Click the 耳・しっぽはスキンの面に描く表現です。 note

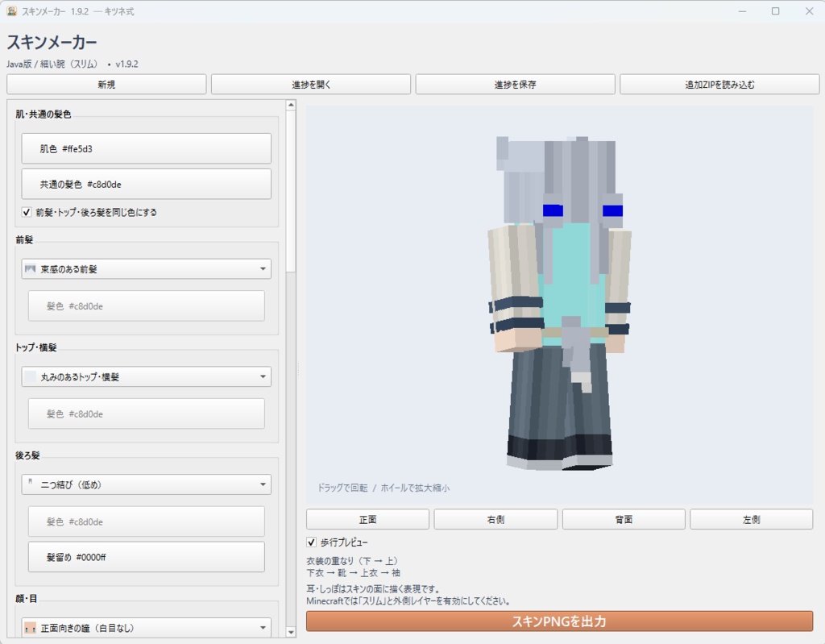tap(373, 589)
